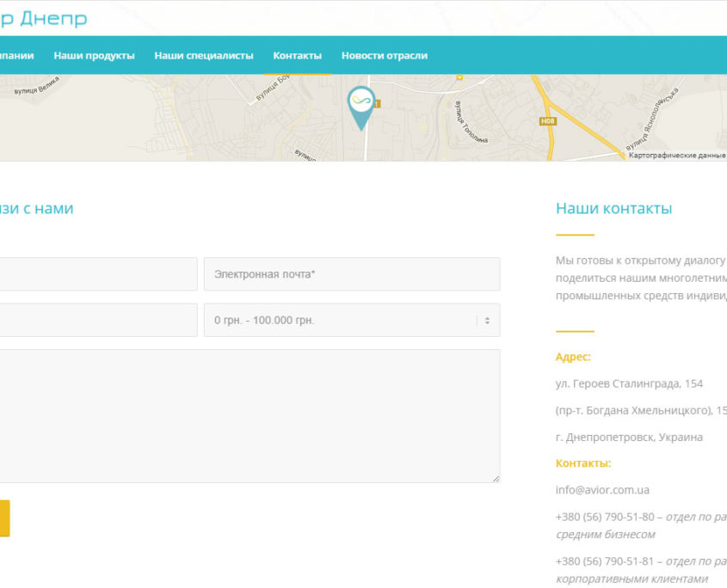Screen dimensions: 727x588
Task: Click the input field left of budget dropdown
Action: 98,320
